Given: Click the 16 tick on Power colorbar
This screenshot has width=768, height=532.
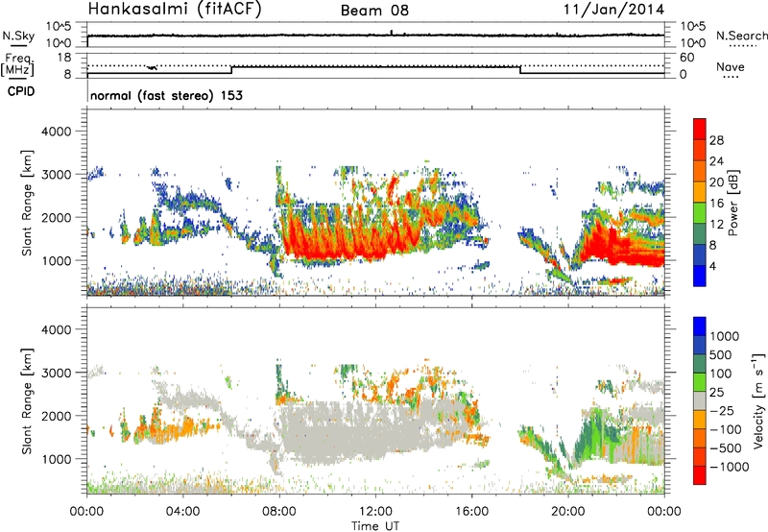Looking at the screenshot, I should point(716,204).
